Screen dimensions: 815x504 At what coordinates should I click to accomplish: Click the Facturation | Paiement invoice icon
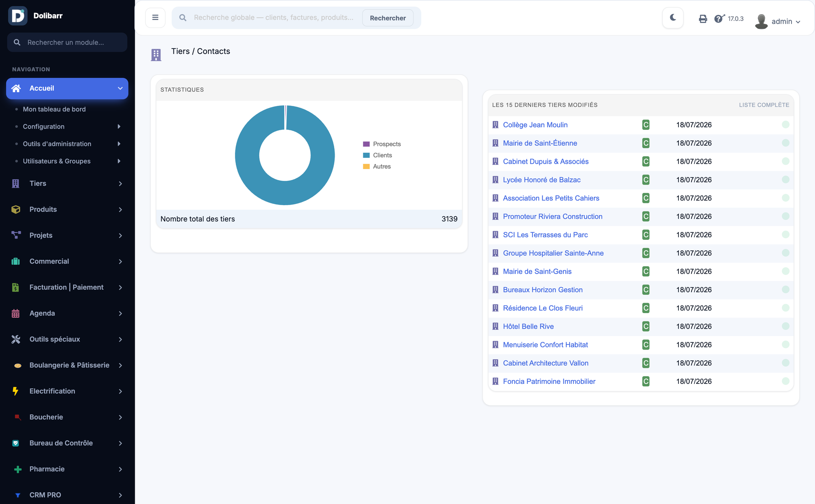click(x=15, y=287)
